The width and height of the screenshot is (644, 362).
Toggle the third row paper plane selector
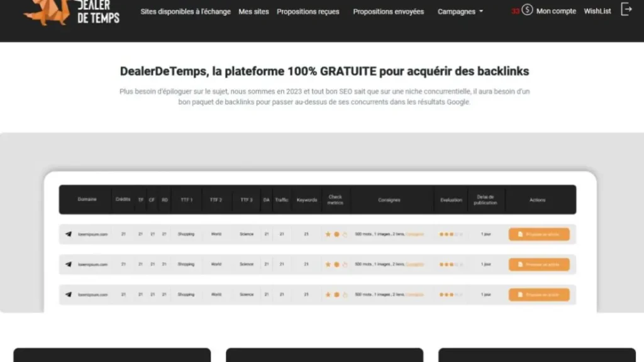click(x=69, y=294)
